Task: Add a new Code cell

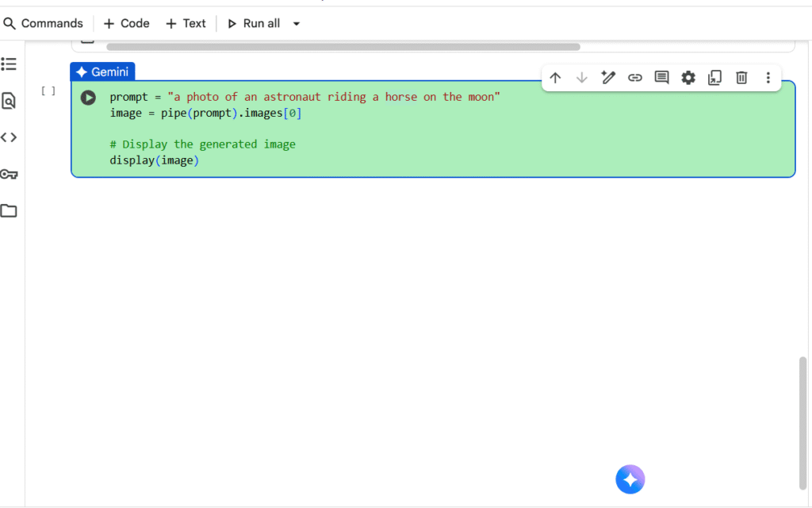Action: tap(126, 23)
